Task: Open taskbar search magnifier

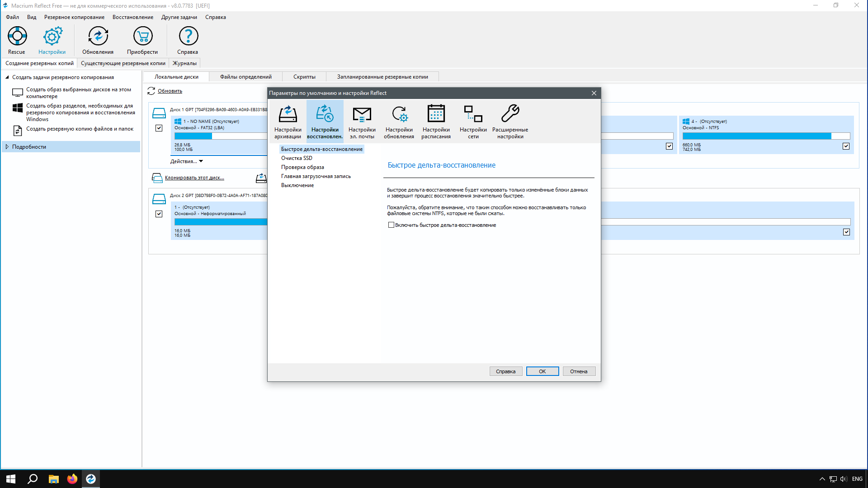Action: (x=33, y=479)
